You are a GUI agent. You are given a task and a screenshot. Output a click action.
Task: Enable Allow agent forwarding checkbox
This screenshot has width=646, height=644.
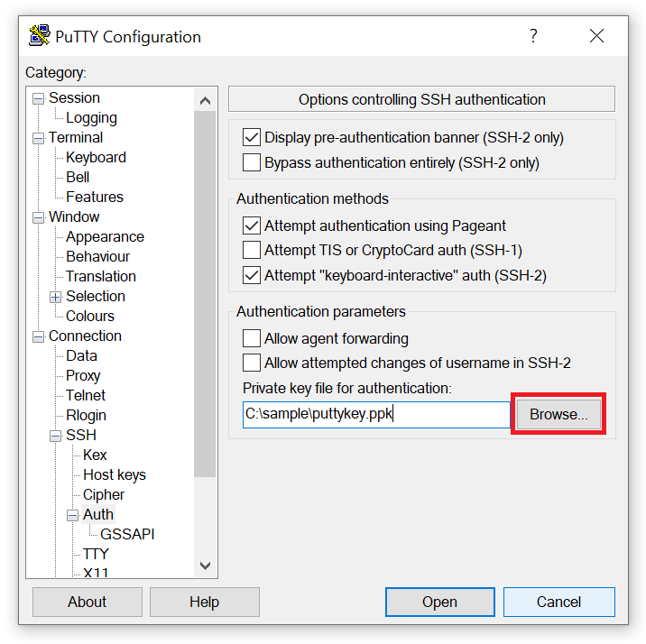(x=252, y=338)
